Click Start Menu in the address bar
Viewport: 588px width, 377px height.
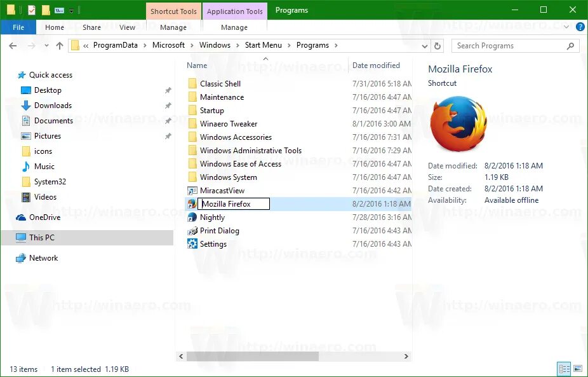click(264, 45)
